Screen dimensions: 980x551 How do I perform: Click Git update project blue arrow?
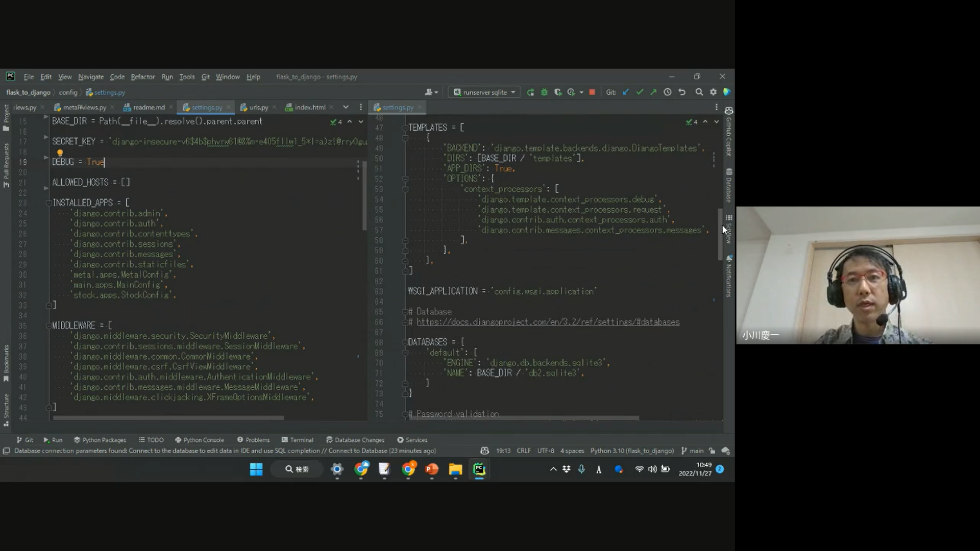click(x=626, y=92)
